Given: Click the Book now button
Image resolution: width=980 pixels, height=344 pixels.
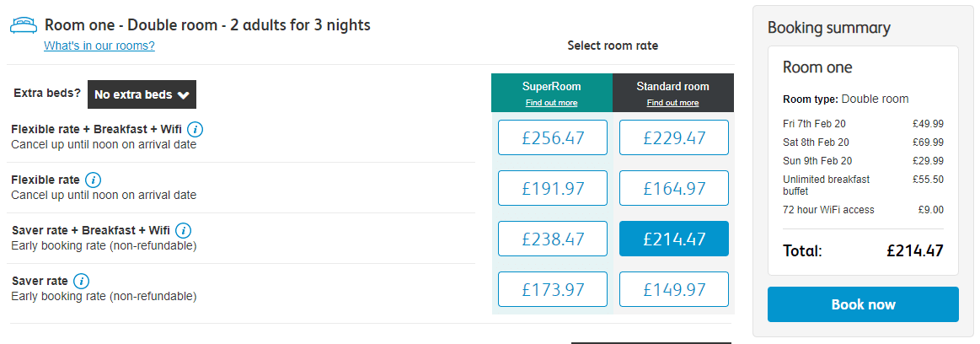Looking at the screenshot, I should point(863,304).
